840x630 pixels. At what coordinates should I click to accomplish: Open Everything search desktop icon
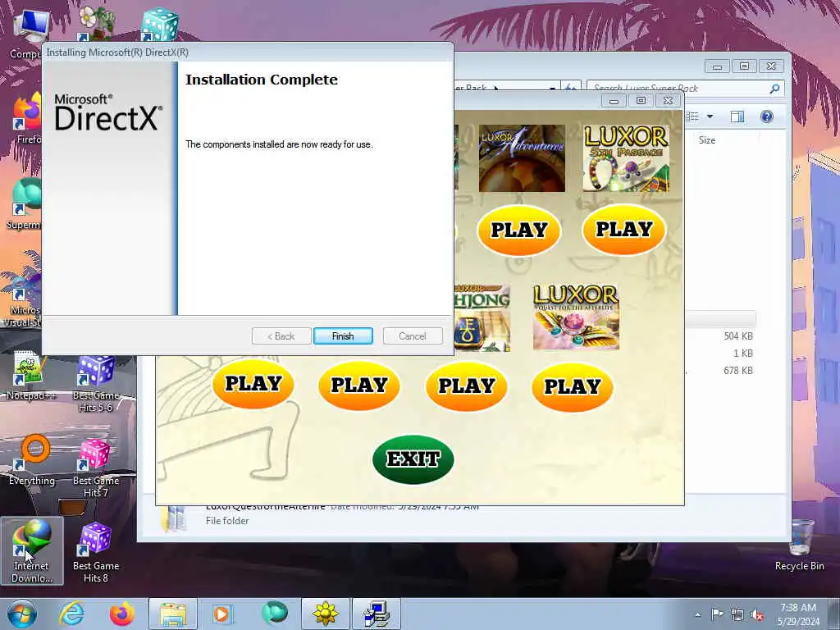click(32, 459)
